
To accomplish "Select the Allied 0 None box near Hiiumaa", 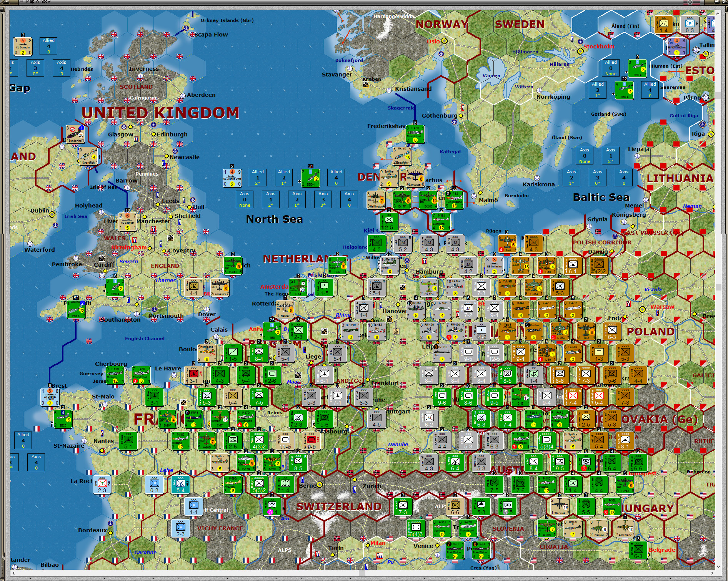I will pyautogui.click(x=611, y=68).
